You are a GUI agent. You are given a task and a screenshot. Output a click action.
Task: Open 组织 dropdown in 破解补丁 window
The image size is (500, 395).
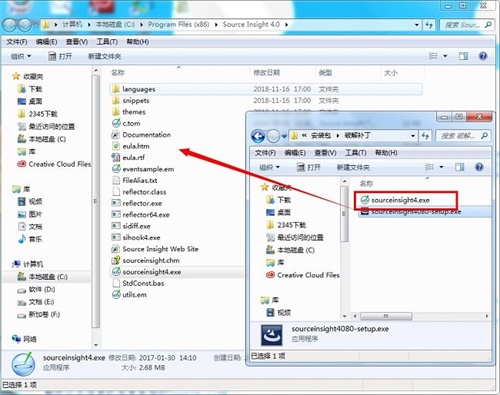click(270, 167)
